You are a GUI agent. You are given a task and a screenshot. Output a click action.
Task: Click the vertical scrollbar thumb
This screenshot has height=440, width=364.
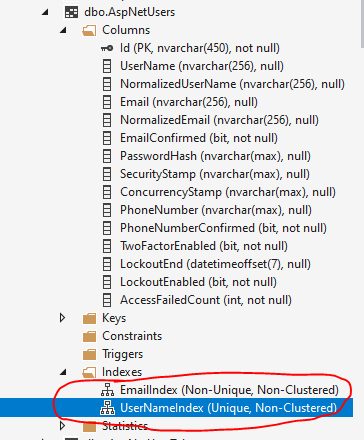click(363, 23)
